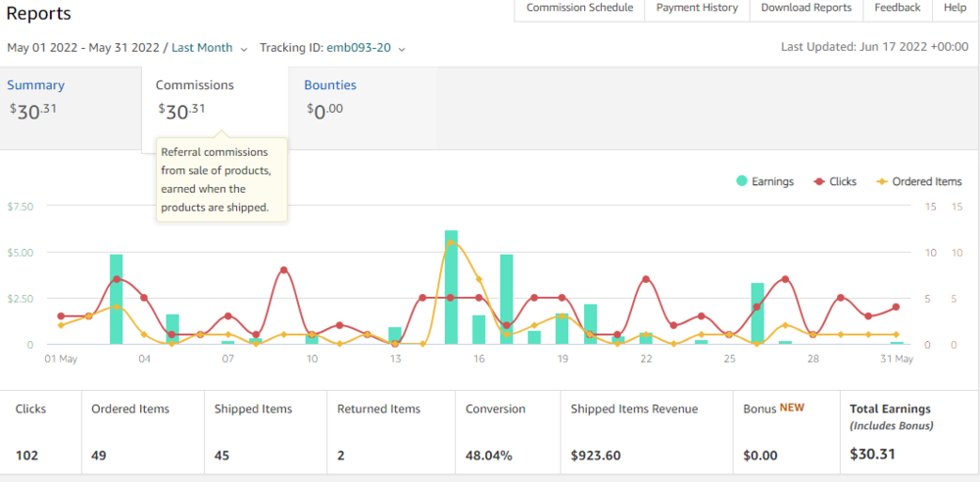Click the Total Earnings value $30.31

point(872,454)
